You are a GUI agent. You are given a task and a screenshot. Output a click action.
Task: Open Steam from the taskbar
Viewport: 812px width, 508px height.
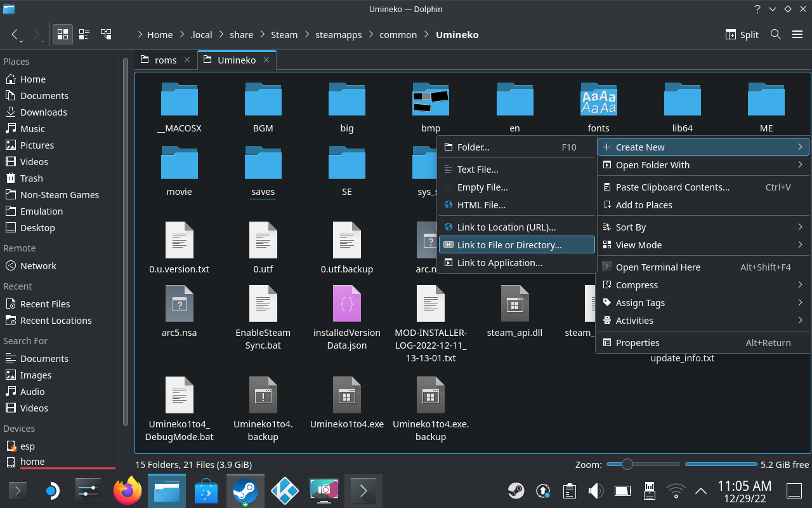click(245, 491)
